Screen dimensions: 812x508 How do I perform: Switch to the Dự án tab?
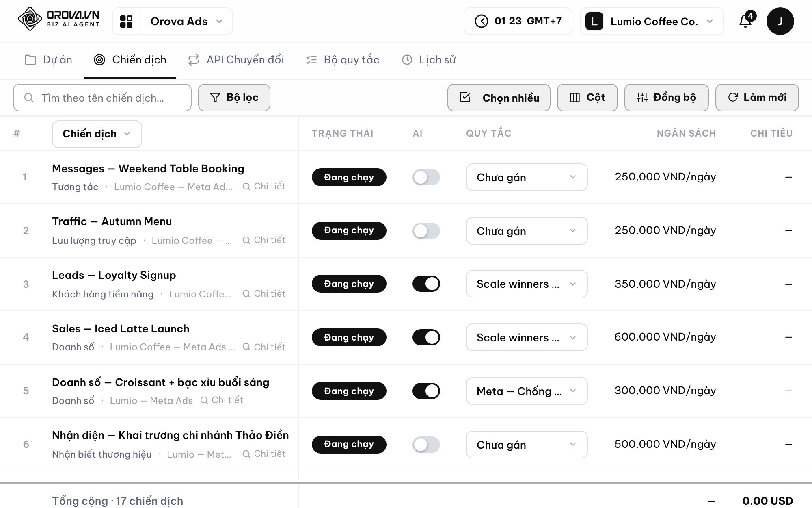pos(48,60)
